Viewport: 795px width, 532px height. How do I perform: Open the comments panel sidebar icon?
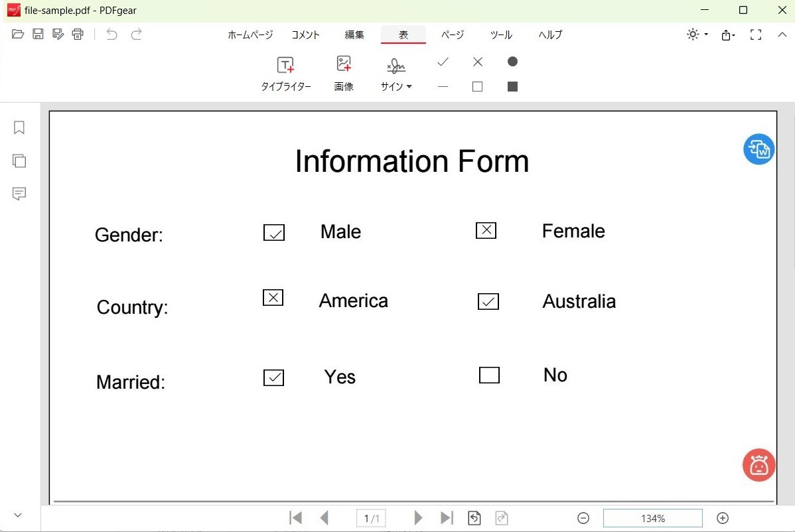(19, 194)
